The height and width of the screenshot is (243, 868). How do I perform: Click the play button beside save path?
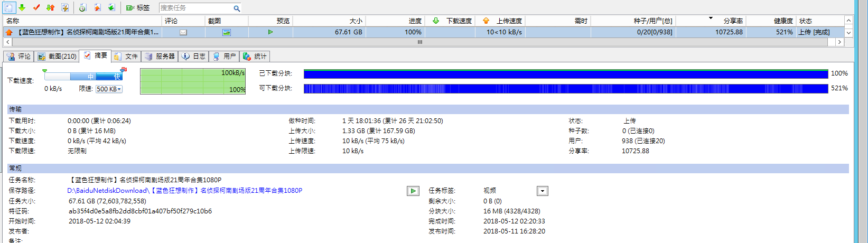(413, 191)
